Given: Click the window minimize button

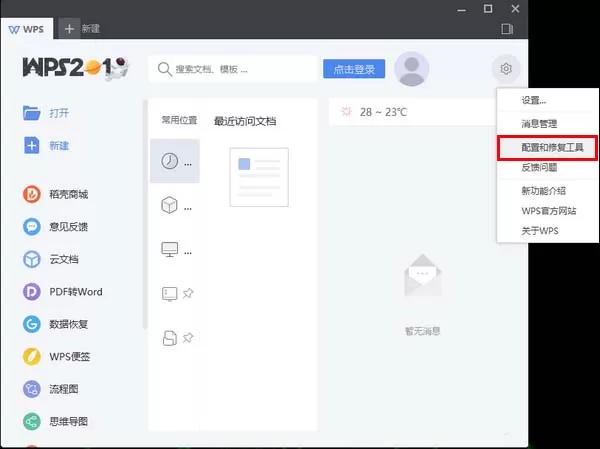Looking at the screenshot, I should (462, 9).
